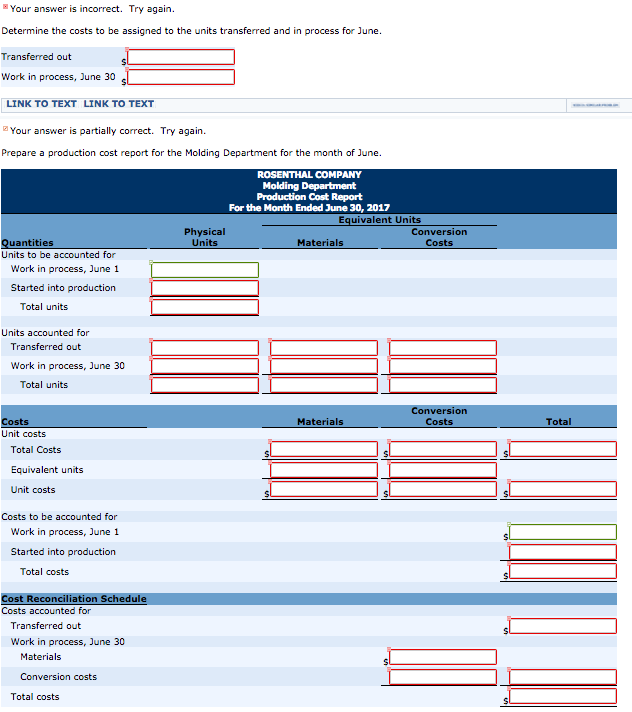
Task: Click Total costs field under Costs accounted for
Action: coord(563,697)
